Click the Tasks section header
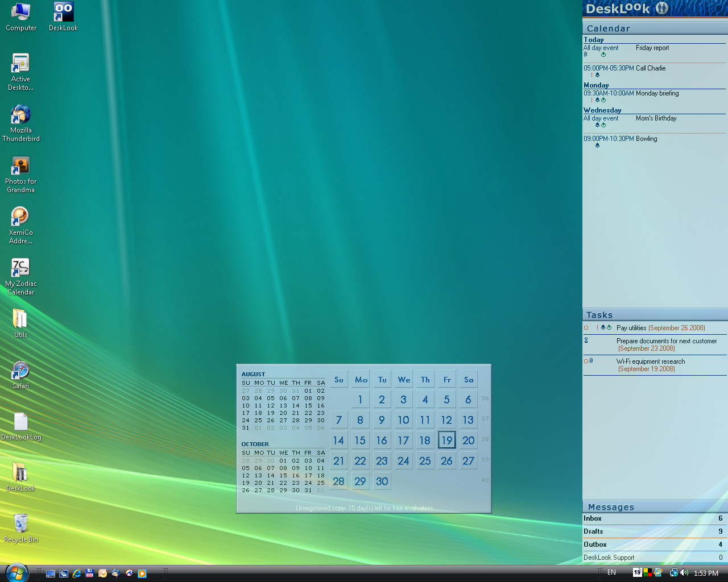Image resolution: width=728 pixels, height=582 pixels. (655, 314)
